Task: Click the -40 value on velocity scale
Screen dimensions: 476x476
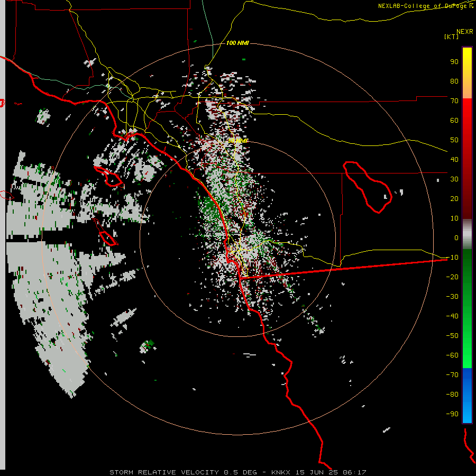Action: click(452, 316)
